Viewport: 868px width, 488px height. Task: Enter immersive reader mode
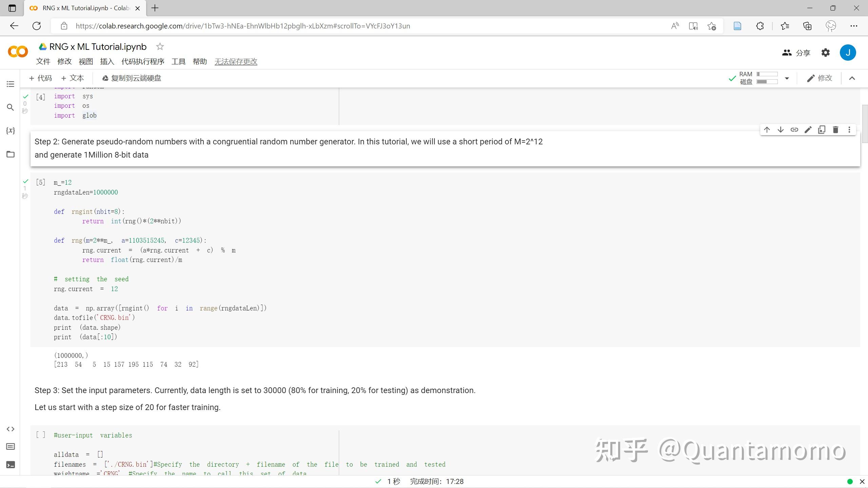693,26
